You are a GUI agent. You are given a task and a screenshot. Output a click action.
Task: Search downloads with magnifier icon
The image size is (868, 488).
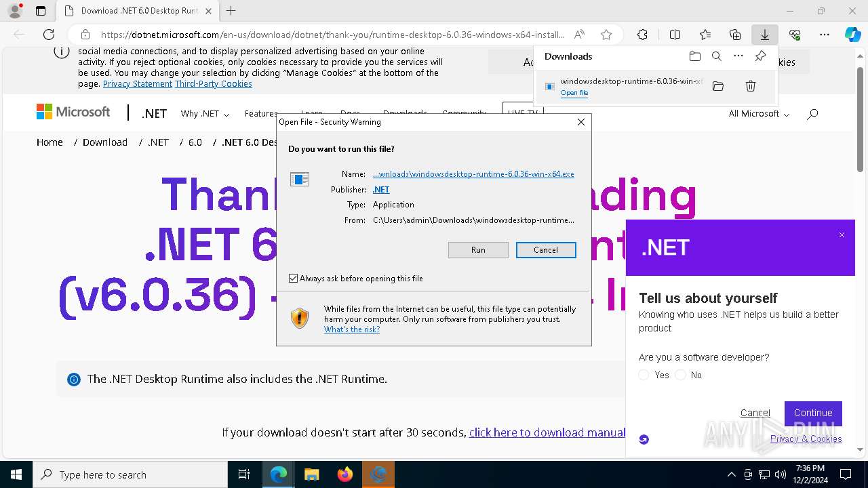pos(717,56)
